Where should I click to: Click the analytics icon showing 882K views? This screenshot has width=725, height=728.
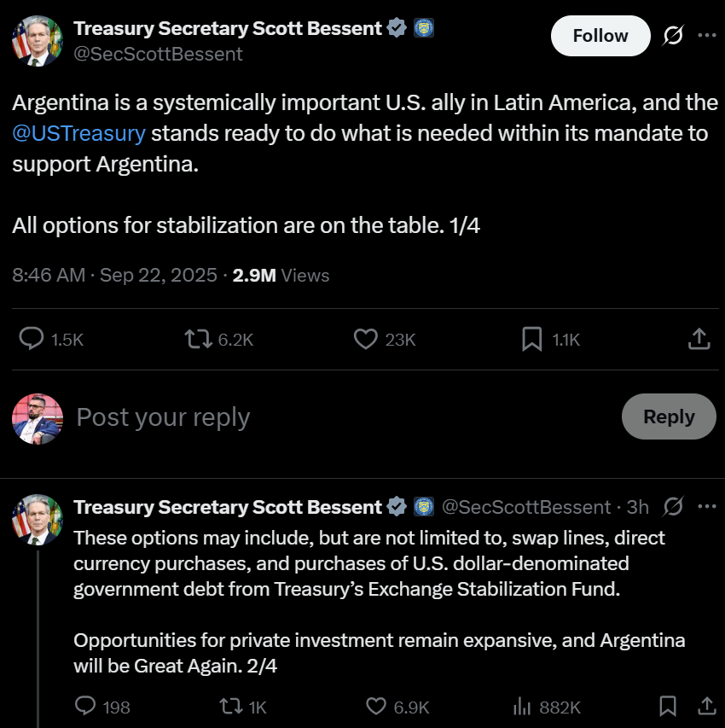521,707
